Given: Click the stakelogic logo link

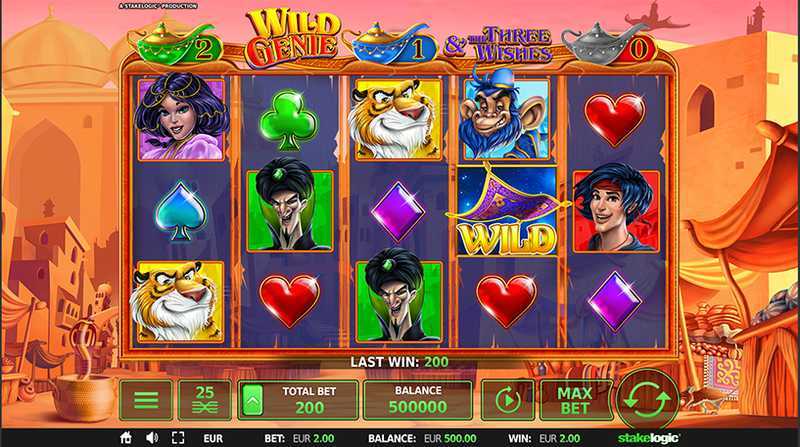Looking at the screenshot, I should [x=648, y=438].
